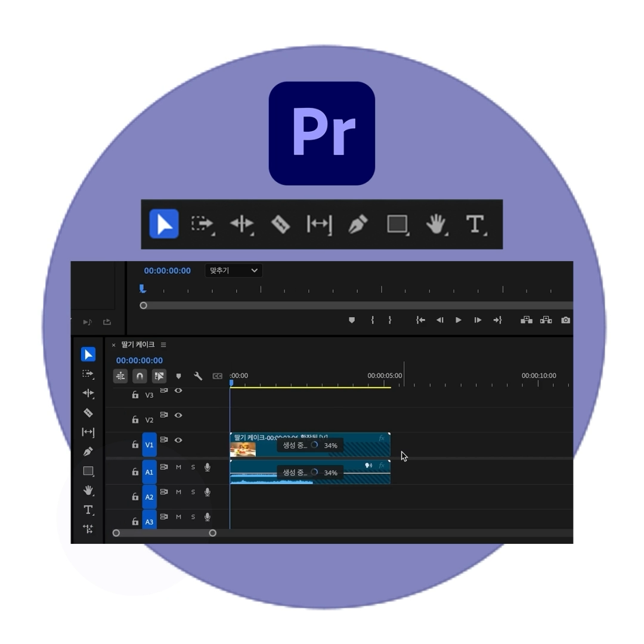Click Mark Out bracket button
The height and width of the screenshot is (644, 644).
(x=390, y=320)
